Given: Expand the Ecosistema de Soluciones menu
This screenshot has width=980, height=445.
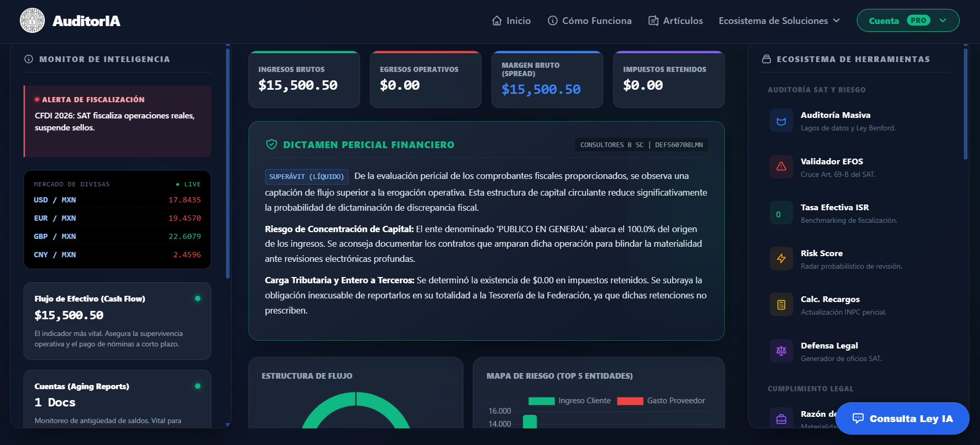Looking at the screenshot, I should point(779,21).
